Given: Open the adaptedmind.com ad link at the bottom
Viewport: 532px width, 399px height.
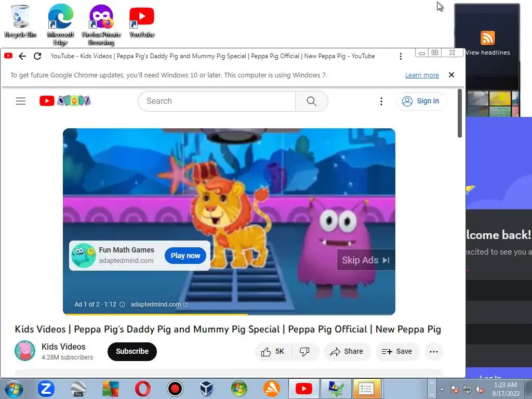Looking at the screenshot, I should point(159,304).
